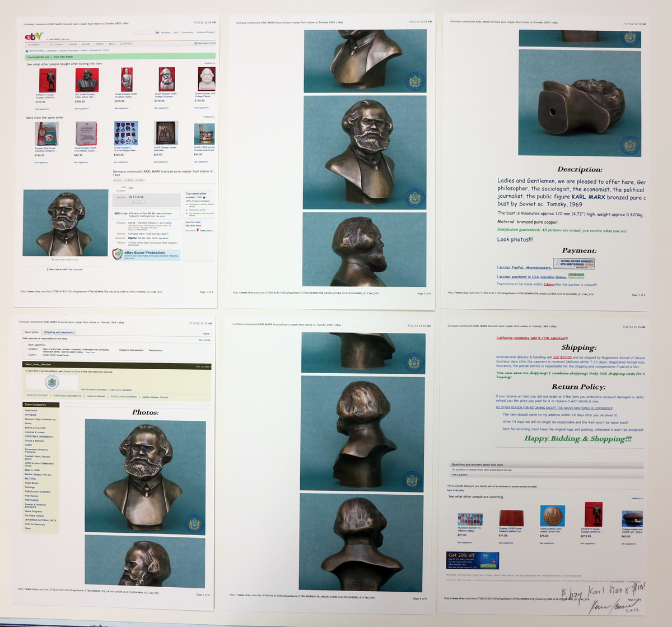The height and width of the screenshot is (627, 672).
Task: Click the magnifier zoom icon under main image
Action: (x=52, y=260)
